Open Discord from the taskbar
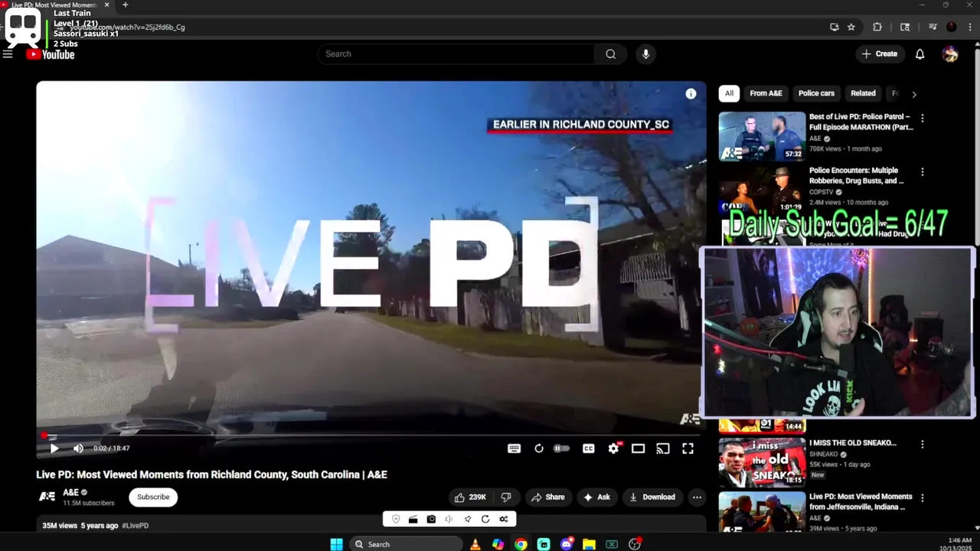 (x=566, y=544)
